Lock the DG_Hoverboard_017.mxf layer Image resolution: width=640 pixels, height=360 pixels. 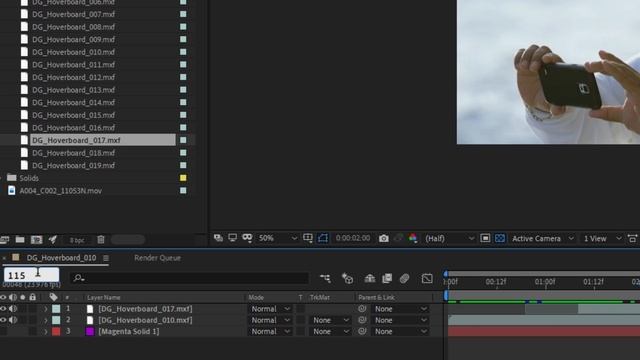point(33,309)
